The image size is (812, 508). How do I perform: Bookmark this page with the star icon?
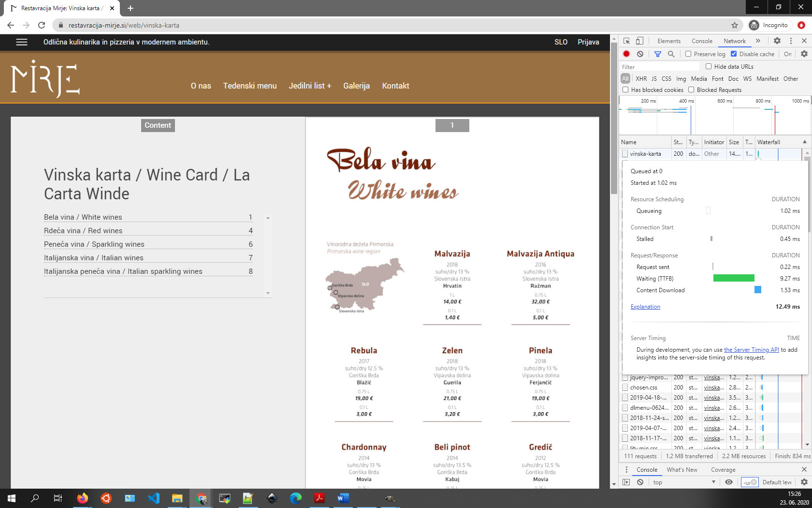[x=735, y=25]
